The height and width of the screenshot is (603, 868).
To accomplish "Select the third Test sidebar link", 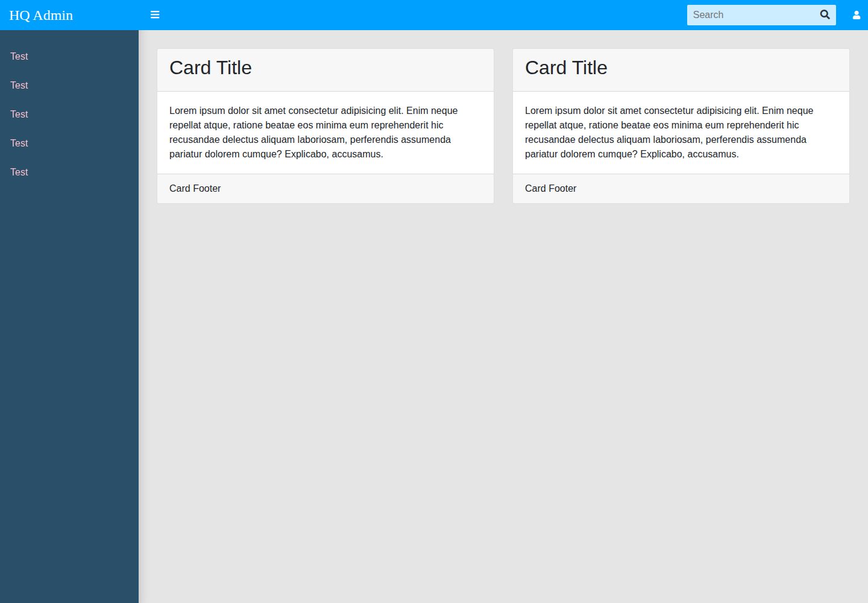I will [x=19, y=114].
